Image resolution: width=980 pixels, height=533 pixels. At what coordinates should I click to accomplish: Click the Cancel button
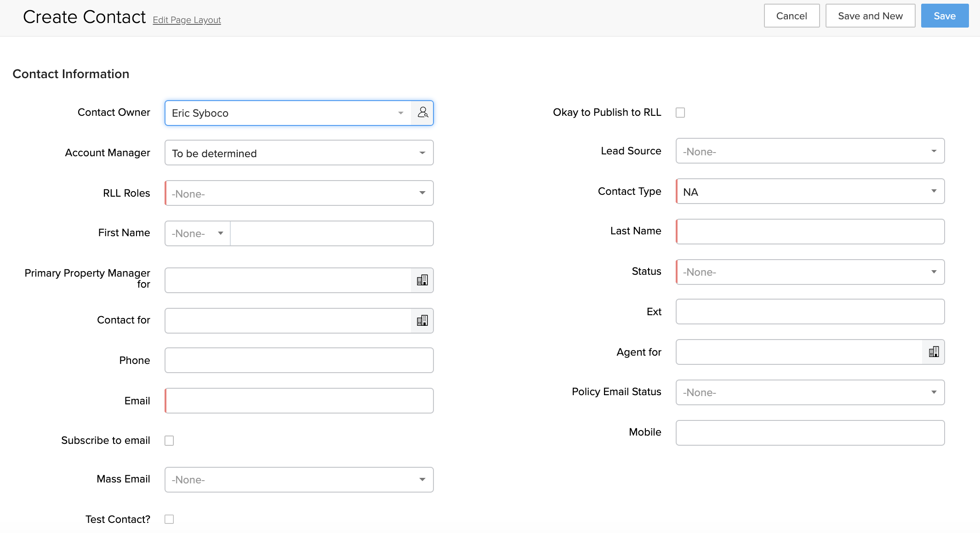pos(792,16)
